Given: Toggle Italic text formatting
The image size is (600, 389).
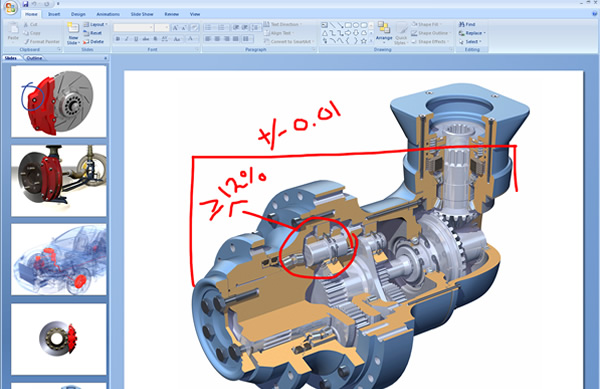Looking at the screenshot, I should [x=127, y=39].
